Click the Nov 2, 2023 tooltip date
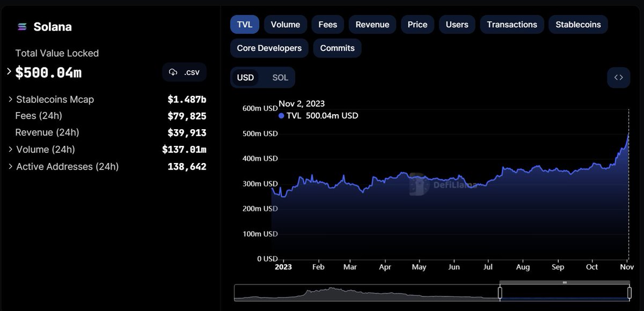Image resolution: width=644 pixels, height=311 pixels. pyautogui.click(x=302, y=104)
